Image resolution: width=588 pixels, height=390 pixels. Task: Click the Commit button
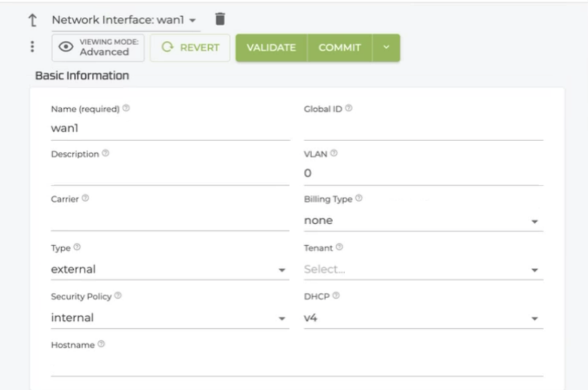coord(340,48)
